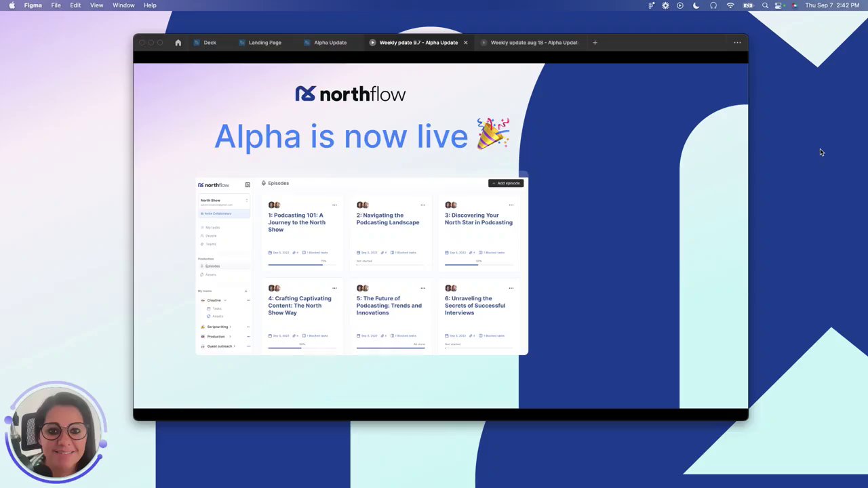Expand the Guest outreach team

235,346
